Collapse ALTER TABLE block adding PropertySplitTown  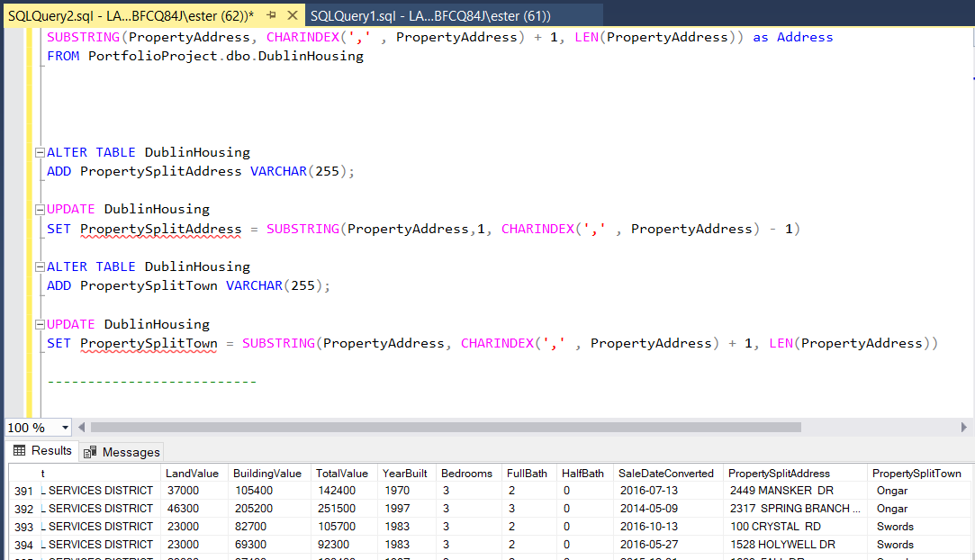pyautogui.click(x=40, y=266)
